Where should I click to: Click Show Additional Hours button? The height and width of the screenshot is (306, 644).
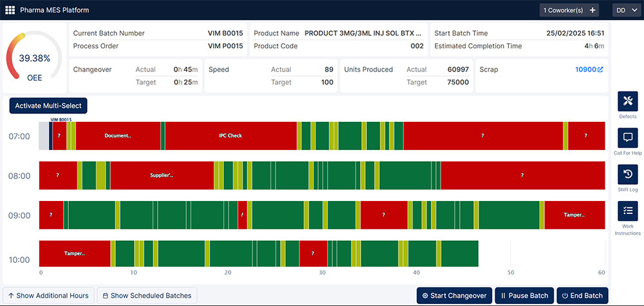[x=48, y=295]
